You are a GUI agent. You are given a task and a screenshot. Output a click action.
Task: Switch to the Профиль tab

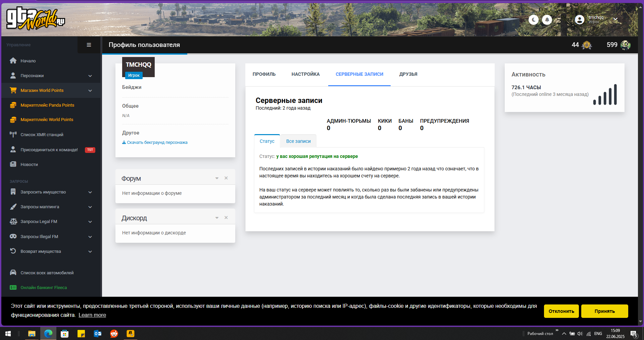coord(264,74)
